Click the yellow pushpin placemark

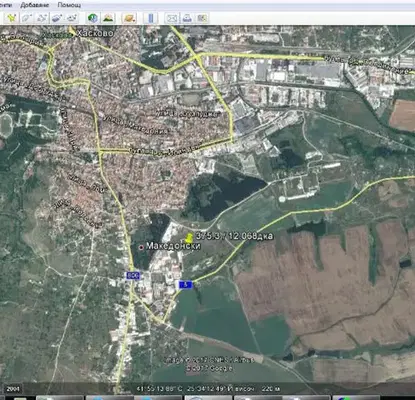click(189, 238)
